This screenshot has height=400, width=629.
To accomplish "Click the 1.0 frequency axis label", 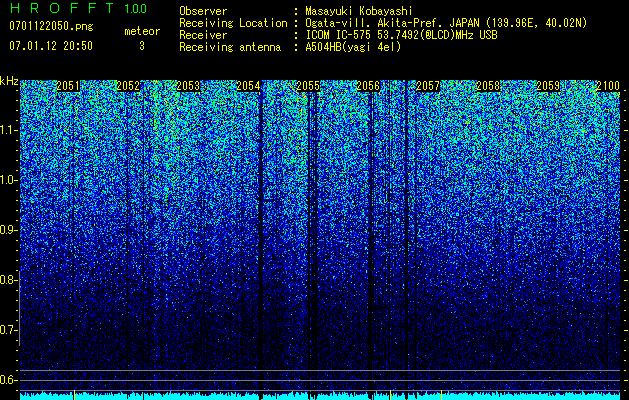I will click(8, 180).
